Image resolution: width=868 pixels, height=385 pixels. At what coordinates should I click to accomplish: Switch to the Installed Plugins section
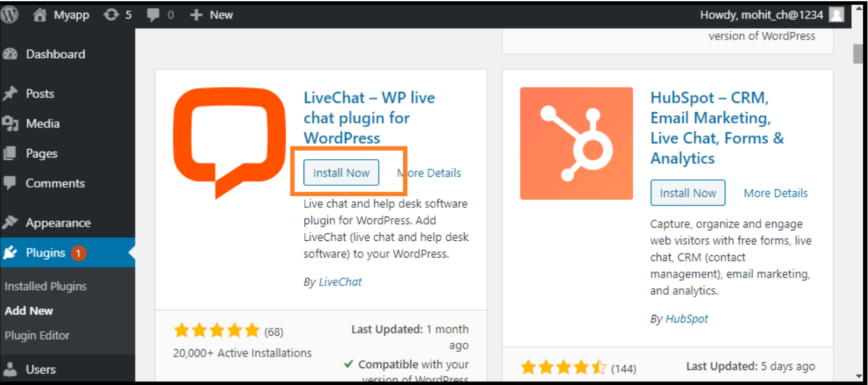tap(45, 285)
